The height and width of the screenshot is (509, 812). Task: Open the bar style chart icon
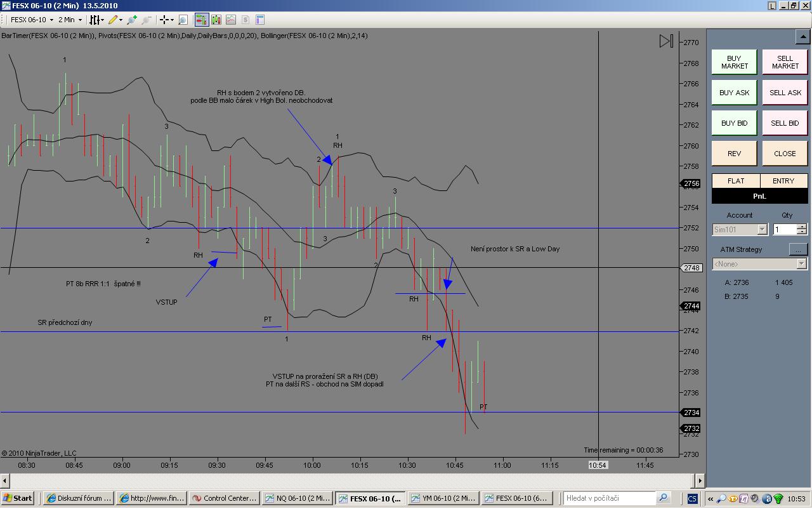point(93,20)
